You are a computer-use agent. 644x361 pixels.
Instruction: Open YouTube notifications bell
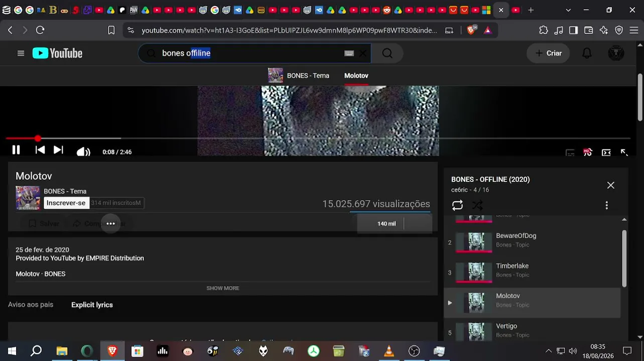587,53
